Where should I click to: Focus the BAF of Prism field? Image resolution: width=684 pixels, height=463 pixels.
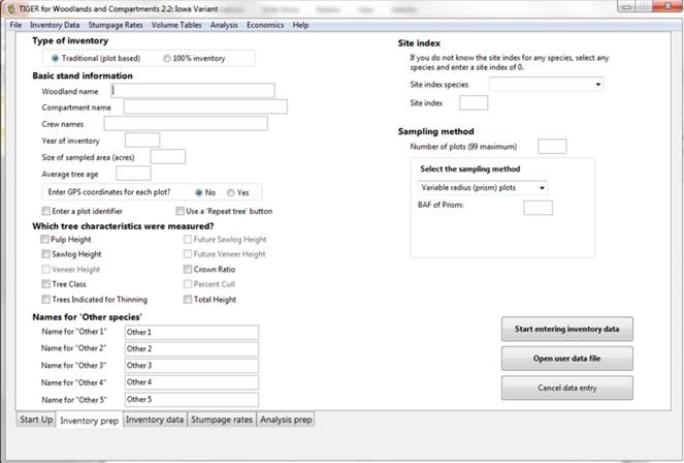click(537, 208)
